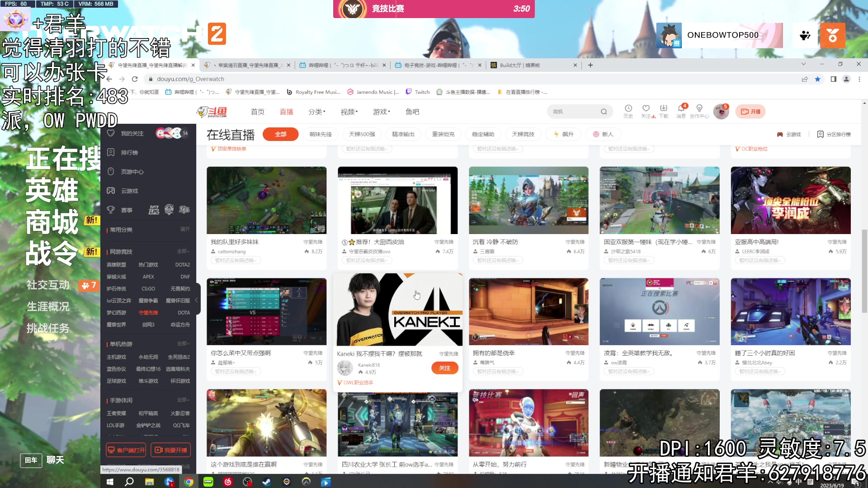Expand the 游戏 dropdown in navigation
This screenshot has height=488, width=868.
pyautogui.click(x=381, y=112)
